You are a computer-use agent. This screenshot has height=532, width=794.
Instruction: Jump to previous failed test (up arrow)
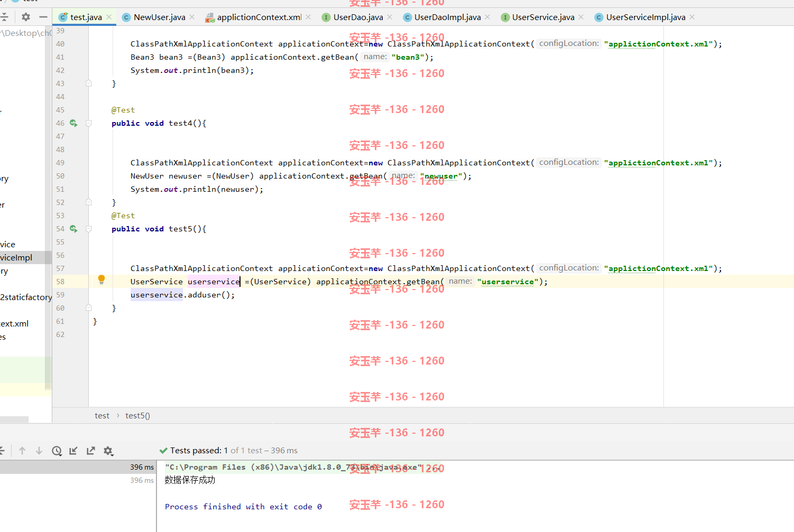click(x=22, y=451)
